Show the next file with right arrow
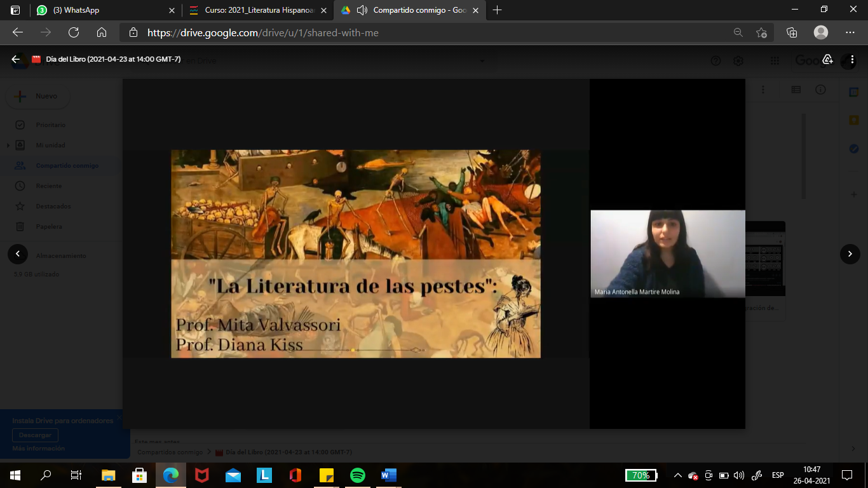 [x=850, y=254]
